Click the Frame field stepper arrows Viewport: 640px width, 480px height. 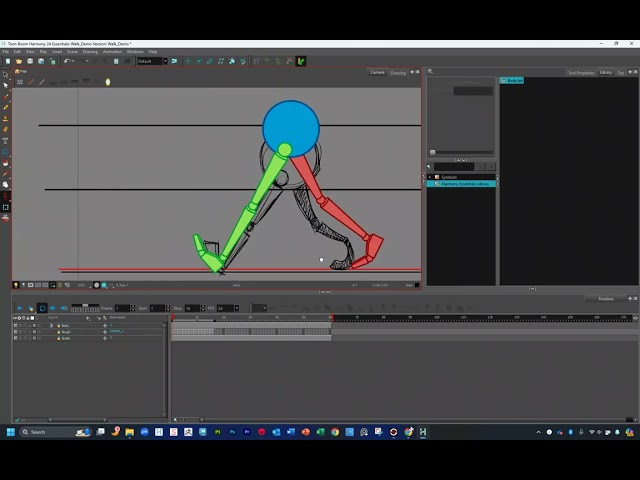click(x=133, y=308)
